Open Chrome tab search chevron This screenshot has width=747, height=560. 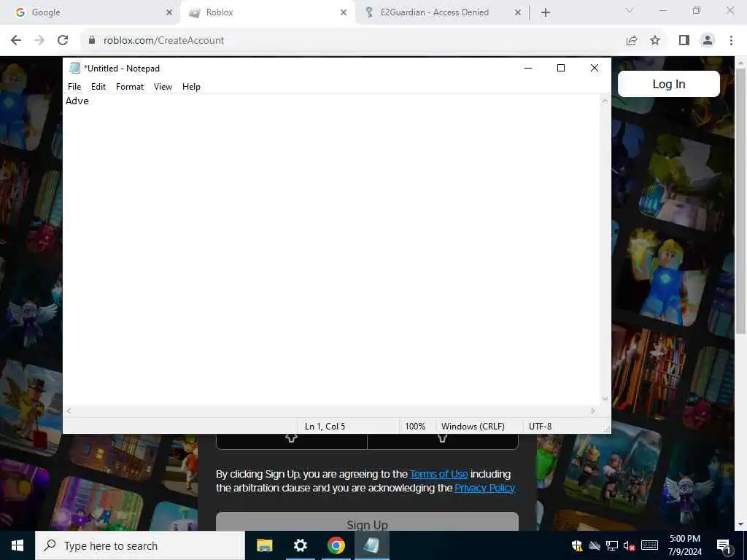(x=630, y=10)
